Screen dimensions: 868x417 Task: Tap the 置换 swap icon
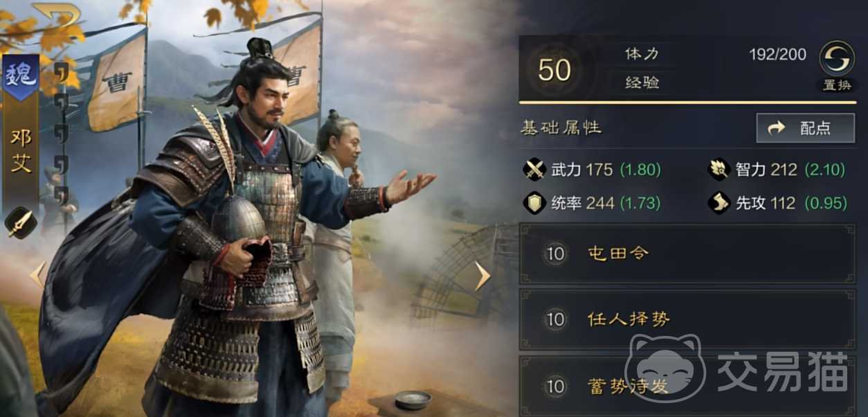click(836, 59)
